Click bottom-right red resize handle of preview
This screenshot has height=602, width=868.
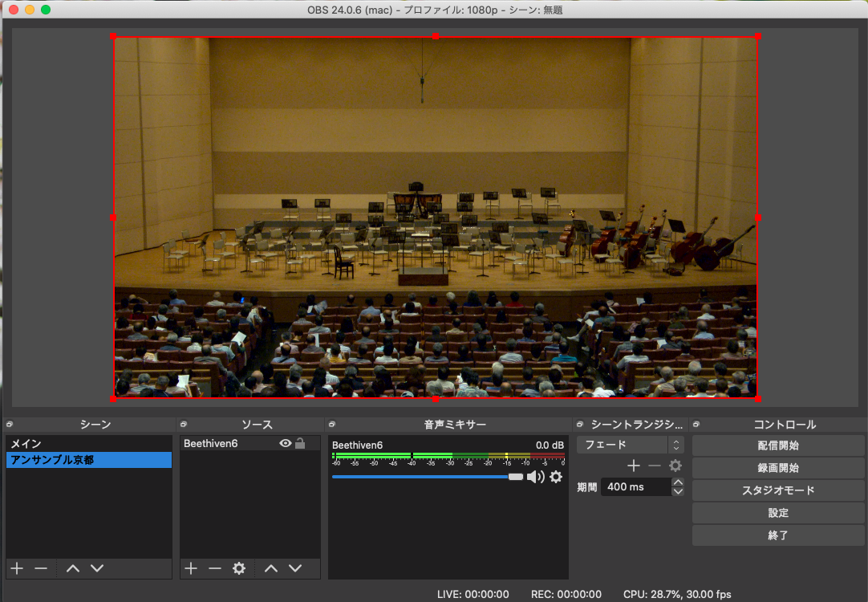pyautogui.click(x=758, y=398)
